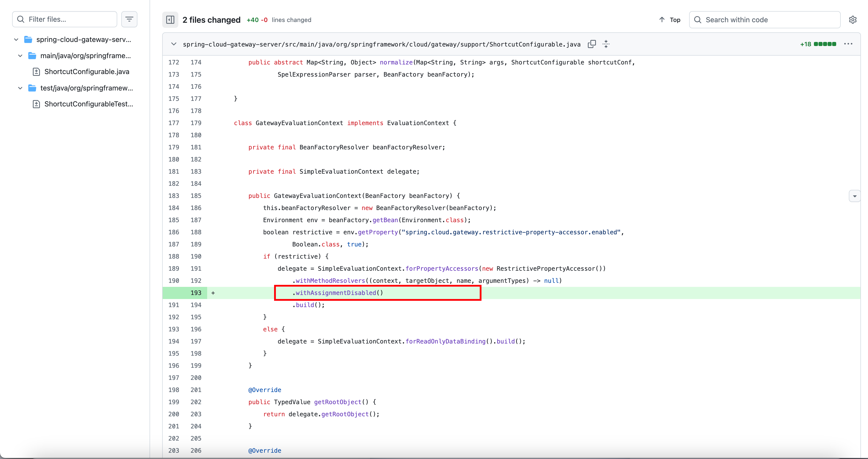Collapse the main/java/org/springframe... folder
The height and width of the screenshot is (459, 868).
click(x=20, y=56)
